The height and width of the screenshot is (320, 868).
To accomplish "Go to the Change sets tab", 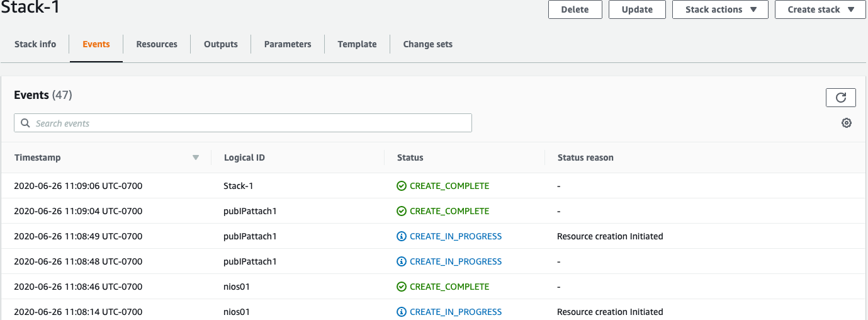I will tap(427, 44).
